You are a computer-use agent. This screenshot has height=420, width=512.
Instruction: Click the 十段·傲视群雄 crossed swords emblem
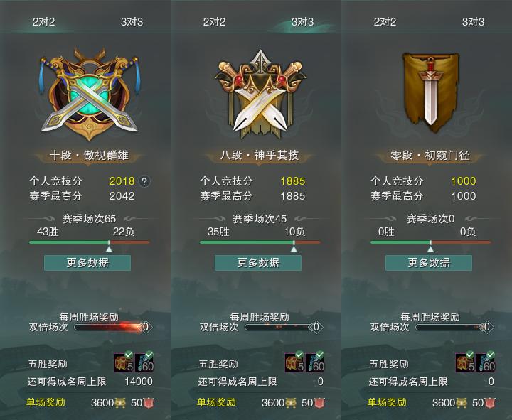[x=89, y=94]
